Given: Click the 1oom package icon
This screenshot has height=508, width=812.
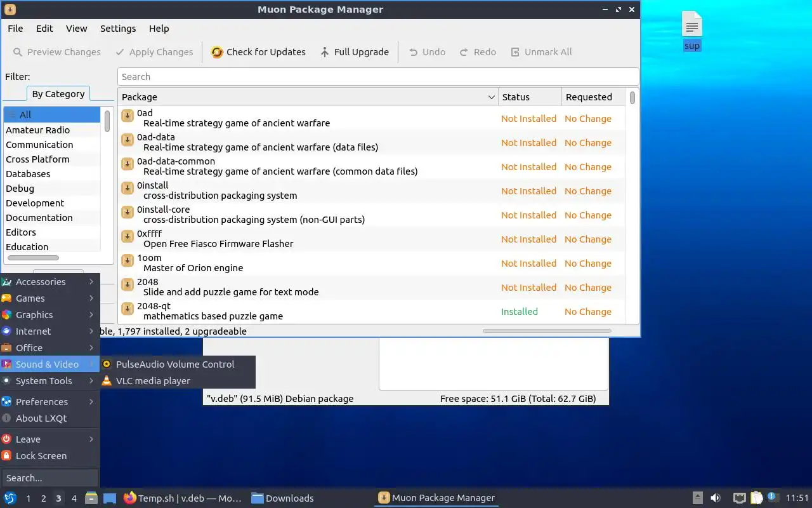Looking at the screenshot, I should tap(127, 260).
